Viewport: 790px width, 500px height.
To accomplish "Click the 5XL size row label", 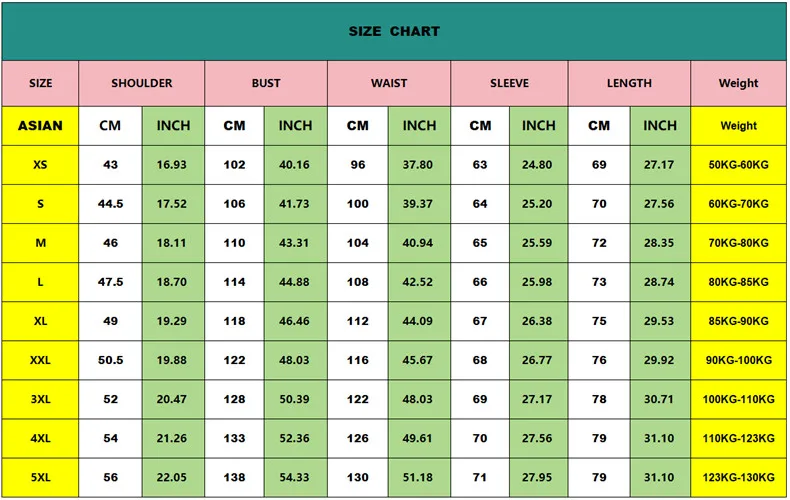I will (40, 477).
